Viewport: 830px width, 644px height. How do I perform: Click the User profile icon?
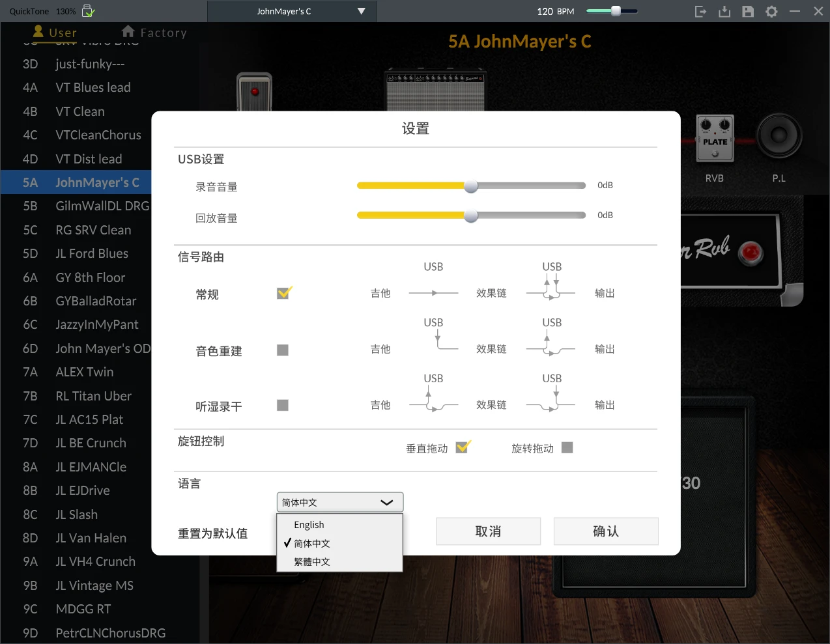click(38, 31)
